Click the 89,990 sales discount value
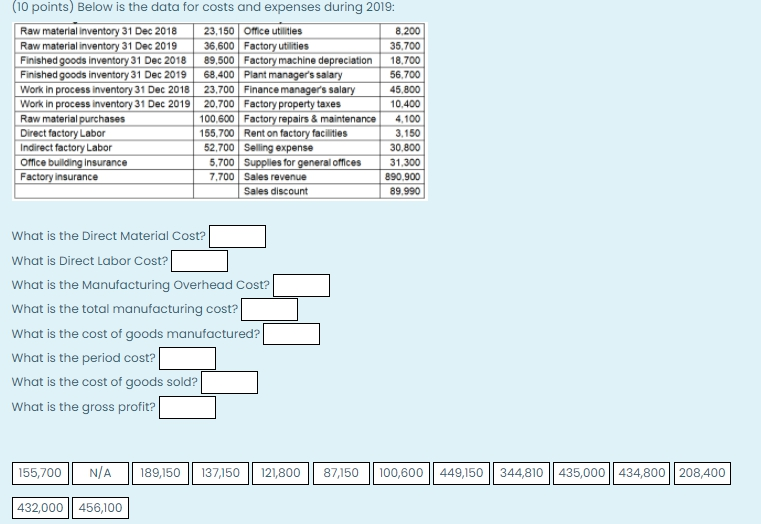The width and height of the screenshot is (761, 524). point(405,191)
